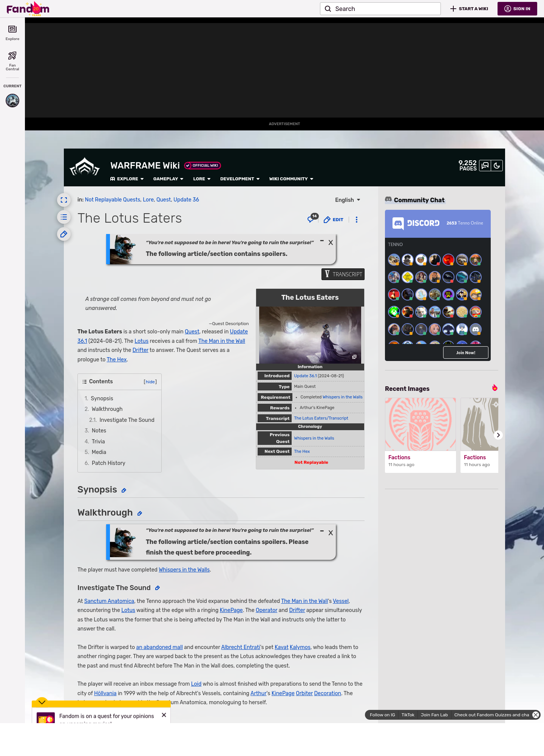
Task: Open Albrecht Entrati link
Action: point(241,647)
